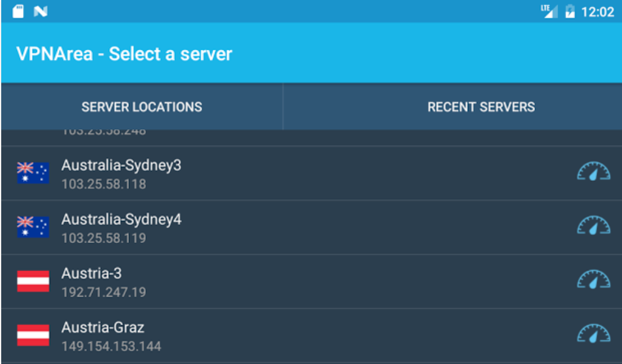Screen dimensions: 622x364
Task: Click Austrian flag beside Austria-Graz
Action: tap(33, 335)
